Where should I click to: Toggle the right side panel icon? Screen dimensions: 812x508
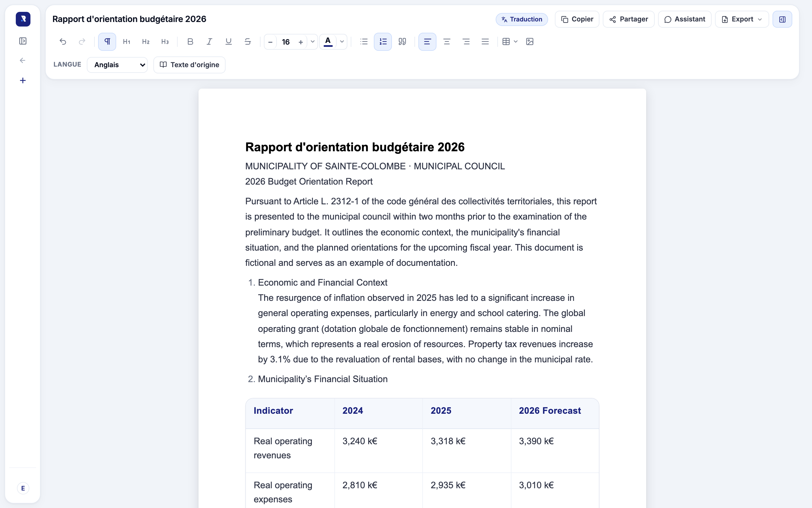pyautogui.click(x=782, y=19)
